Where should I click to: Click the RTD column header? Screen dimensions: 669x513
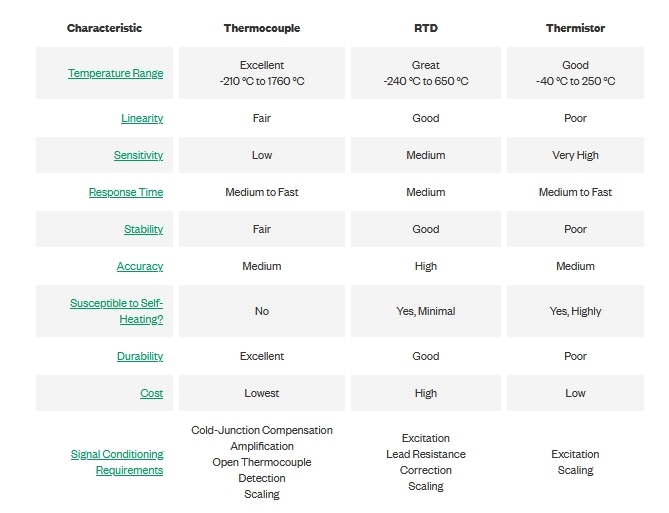tap(425, 28)
